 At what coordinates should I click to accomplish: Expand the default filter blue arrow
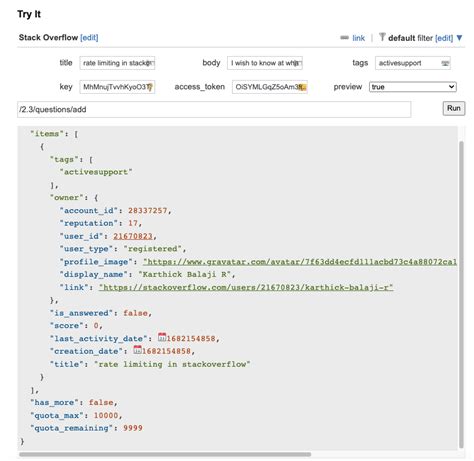tap(460, 38)
